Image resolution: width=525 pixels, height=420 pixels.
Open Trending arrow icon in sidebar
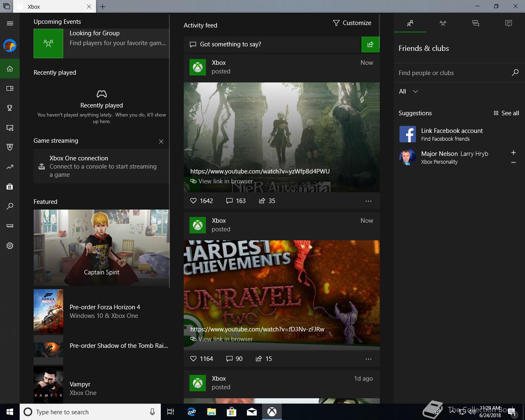coord(10,167)
